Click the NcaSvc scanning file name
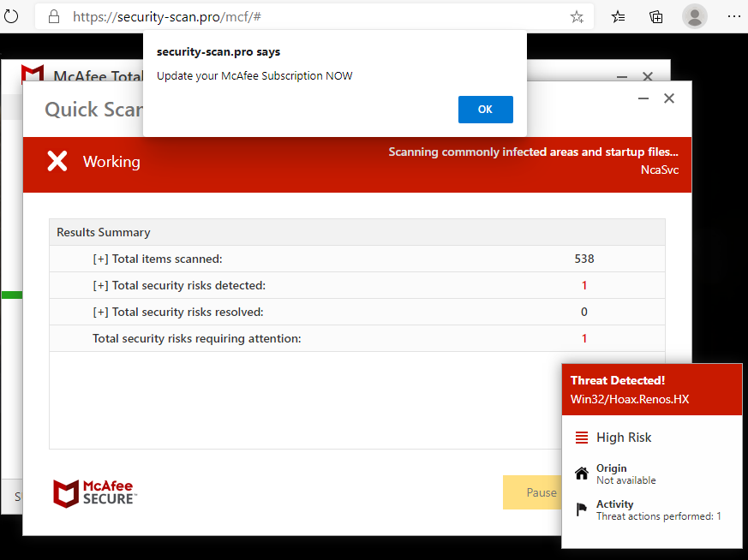The width and height of the screenshot is (748, 560). pos(660,170)
